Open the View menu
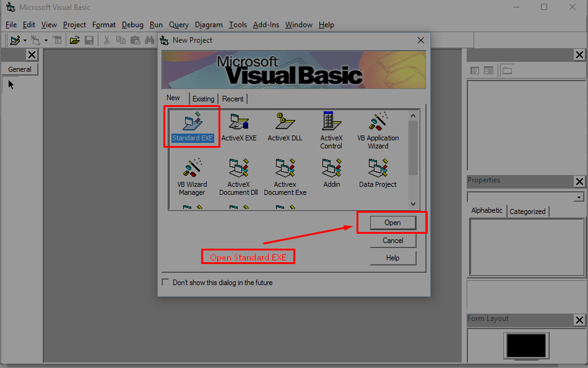 [49, 25]
